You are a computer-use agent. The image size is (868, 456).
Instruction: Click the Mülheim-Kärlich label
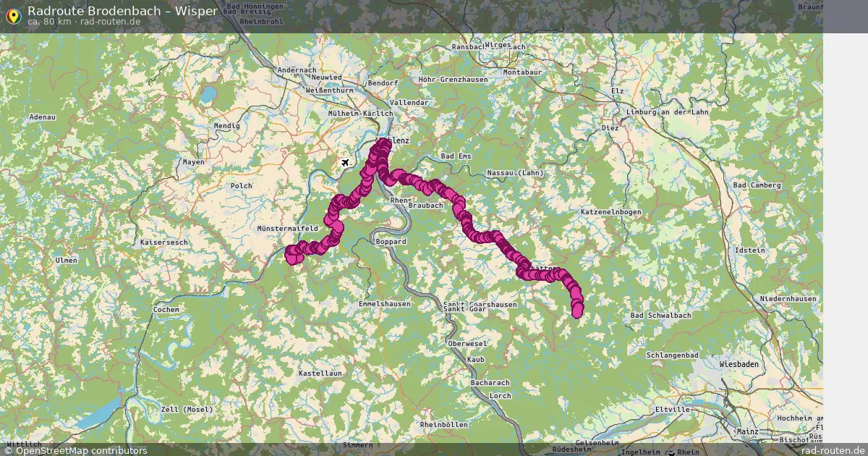pyautogui.click(x=360, y=114)
